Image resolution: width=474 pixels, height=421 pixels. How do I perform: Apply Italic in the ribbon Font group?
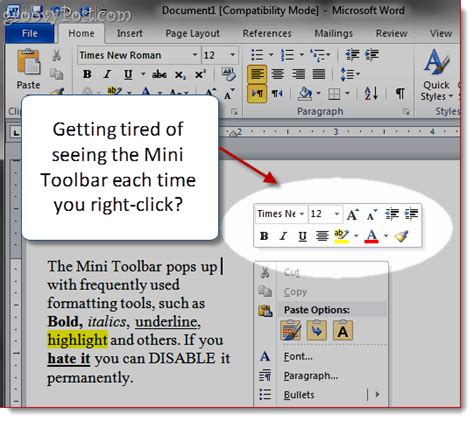107,74
